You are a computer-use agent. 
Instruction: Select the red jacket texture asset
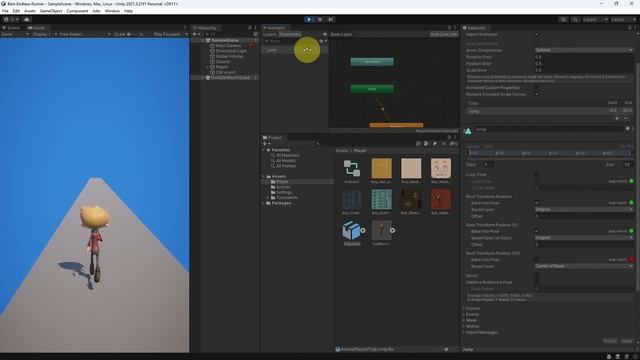click(441, 200)
